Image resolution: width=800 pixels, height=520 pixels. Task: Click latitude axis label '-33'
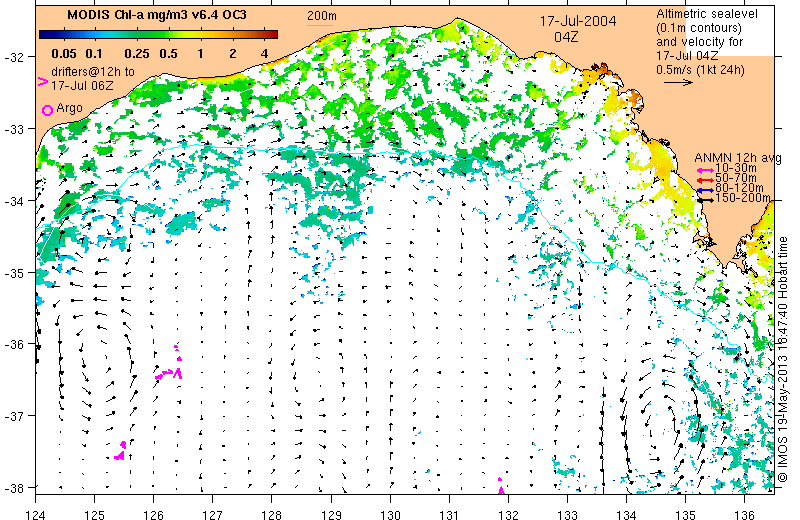coord(14,129)
